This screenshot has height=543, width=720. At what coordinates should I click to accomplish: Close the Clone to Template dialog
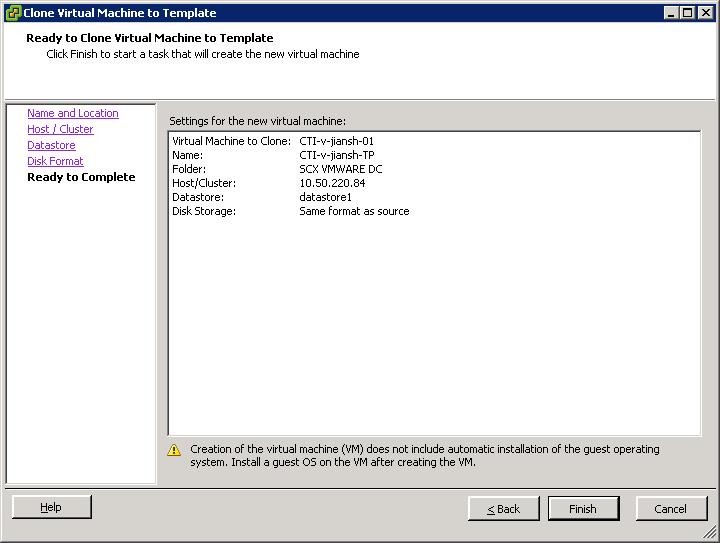pyautogui.click(x=705, y=13)
